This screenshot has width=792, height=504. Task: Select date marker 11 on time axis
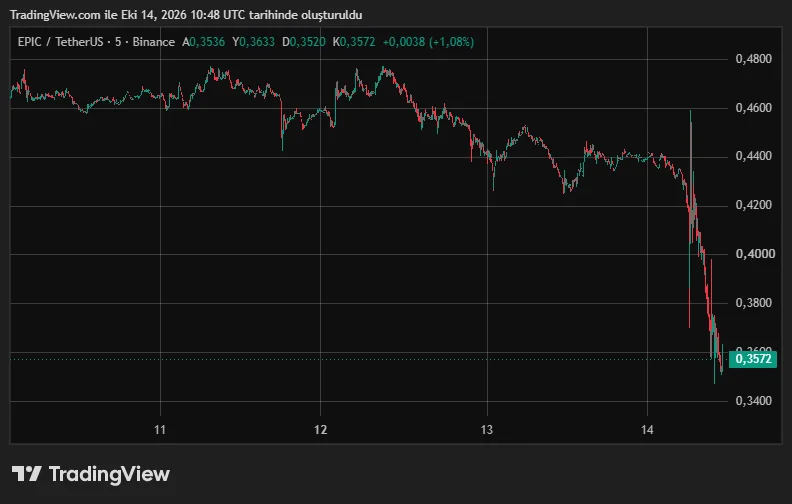pyautogui.click(x=160, y=430)
